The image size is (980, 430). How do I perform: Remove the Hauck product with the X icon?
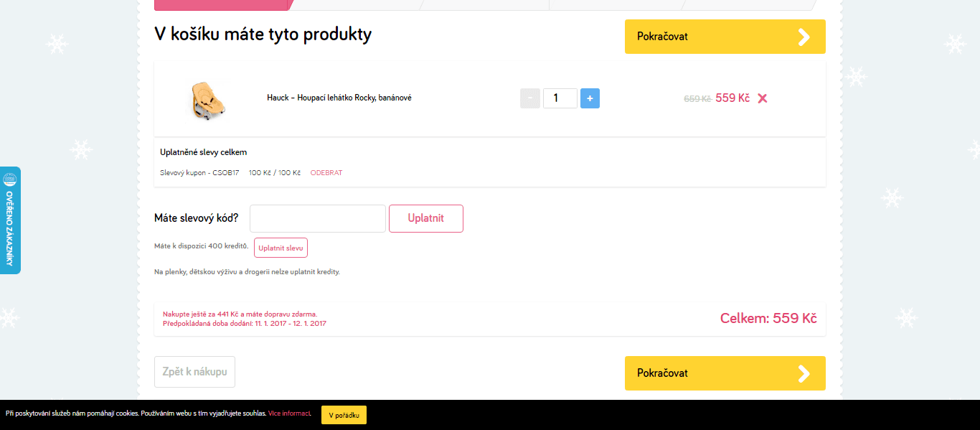(762, 98)
